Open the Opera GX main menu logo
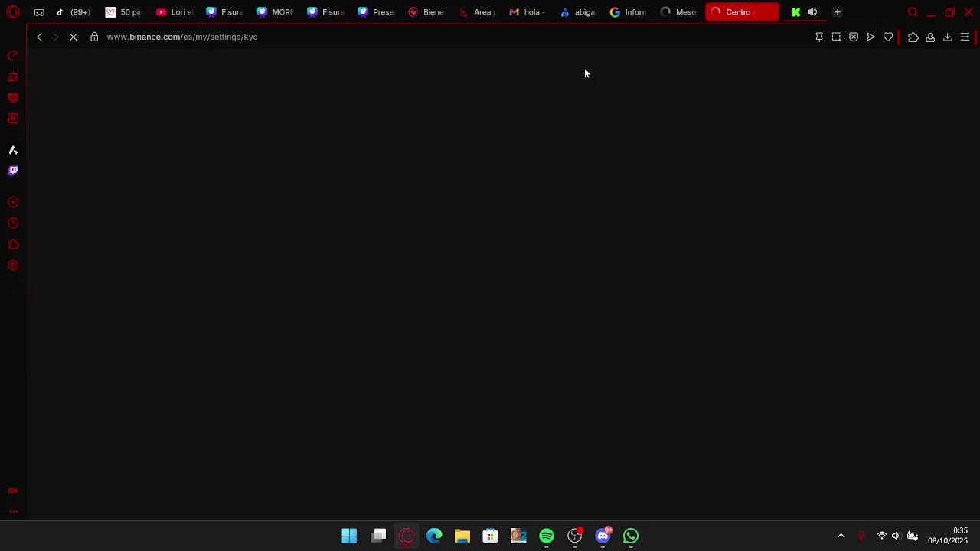This screenshot has width=980, height=551. (13, 12)
